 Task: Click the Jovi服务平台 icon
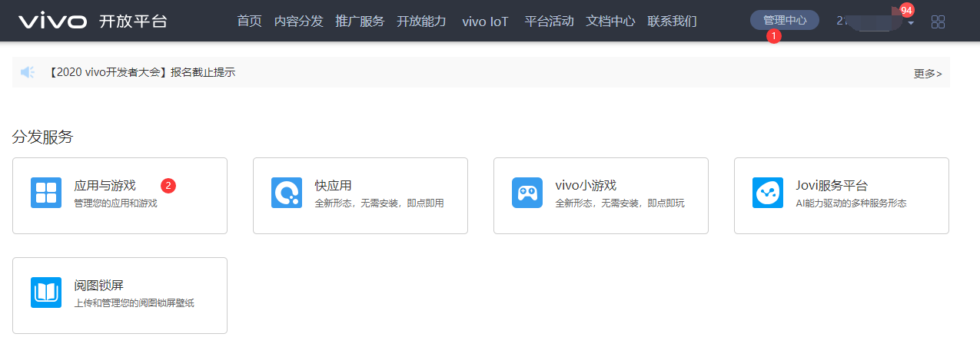768,193
